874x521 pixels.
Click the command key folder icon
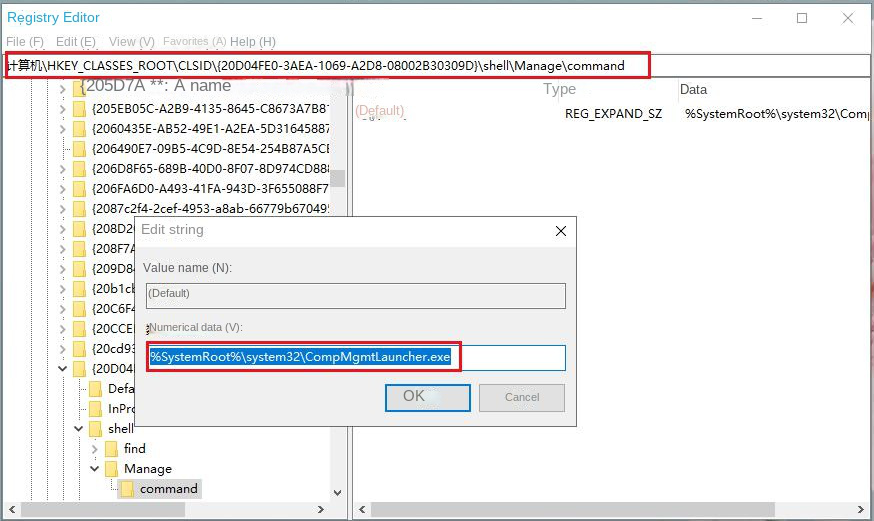(x=127, y=489)
